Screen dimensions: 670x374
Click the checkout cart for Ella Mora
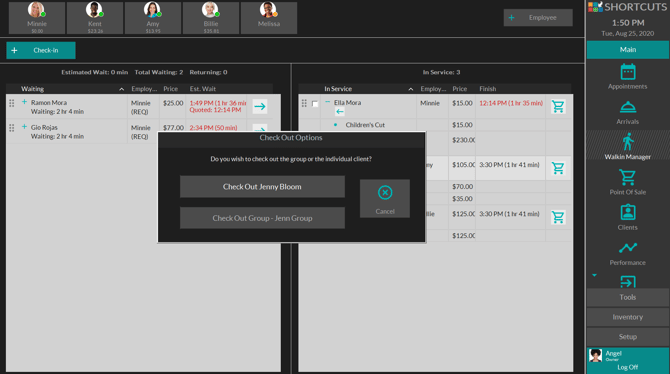click(x=558, y=106)
